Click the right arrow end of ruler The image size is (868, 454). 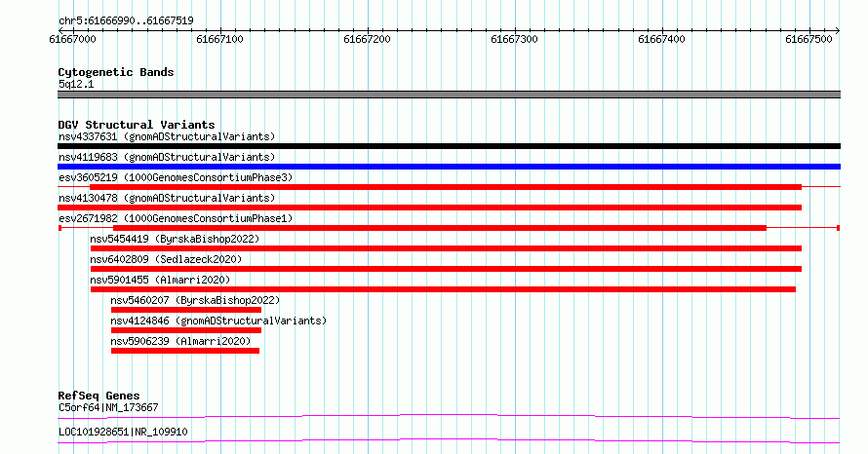tap(837, 30)
